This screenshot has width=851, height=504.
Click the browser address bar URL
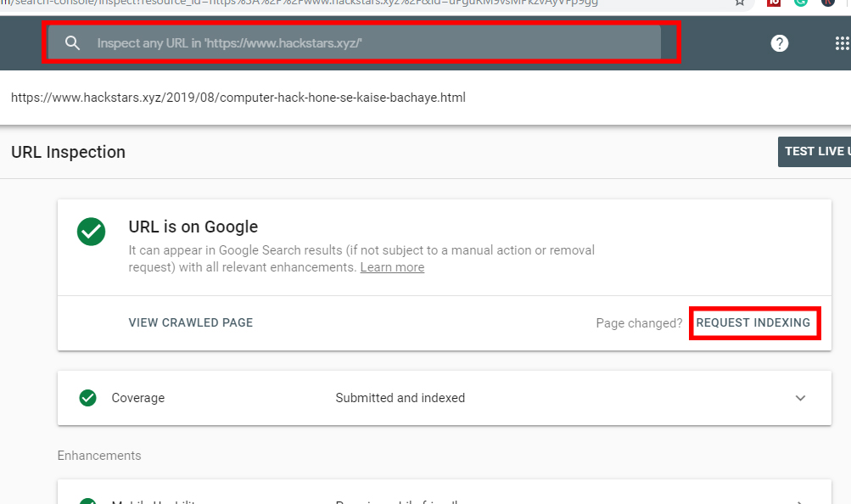(x=299, y=3)
